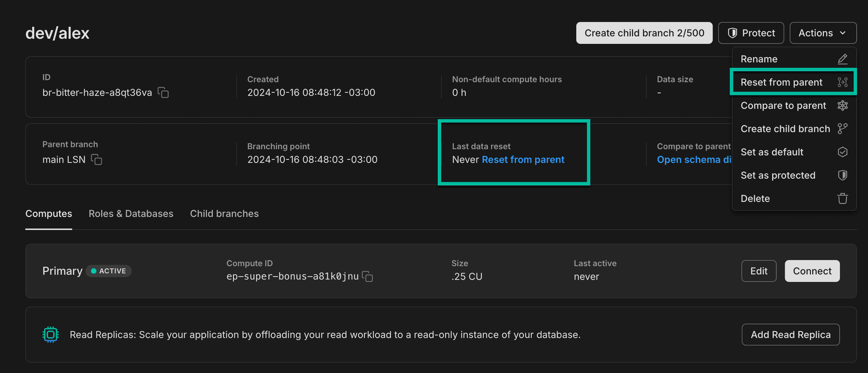Viewport: 868px width, 373px height.
Task: Open the Child branches tab
Action: click(x=224, y=214)
